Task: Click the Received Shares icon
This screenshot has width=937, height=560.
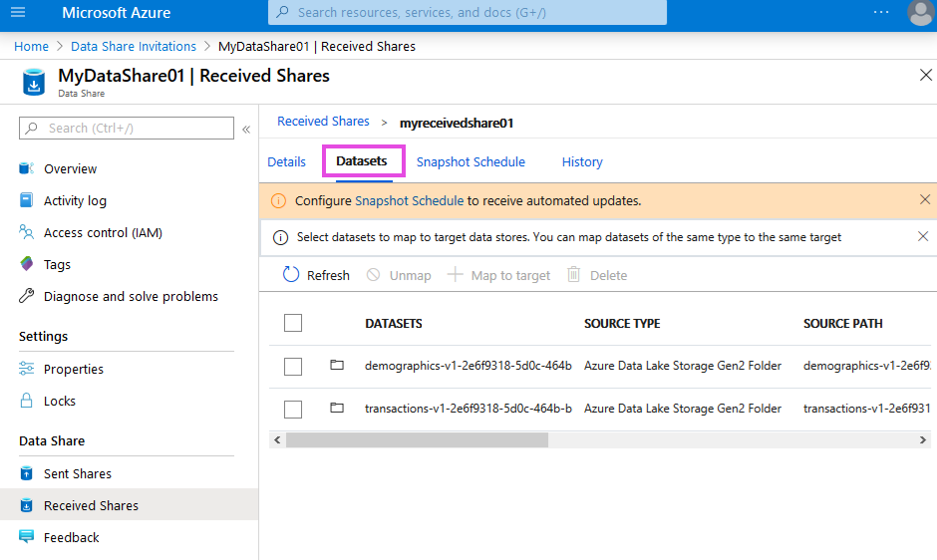Action: pyautogui.click(x=26, y=505)
